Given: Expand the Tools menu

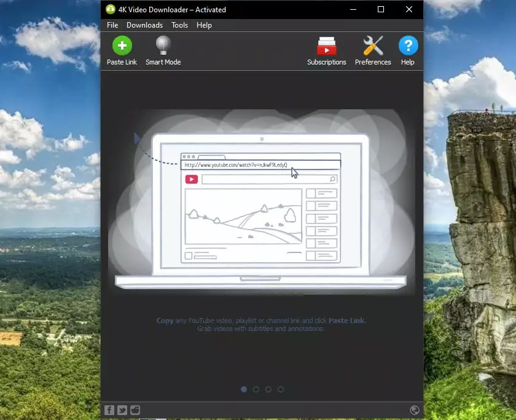Looking at the screenshot, I should click(180, 25).
